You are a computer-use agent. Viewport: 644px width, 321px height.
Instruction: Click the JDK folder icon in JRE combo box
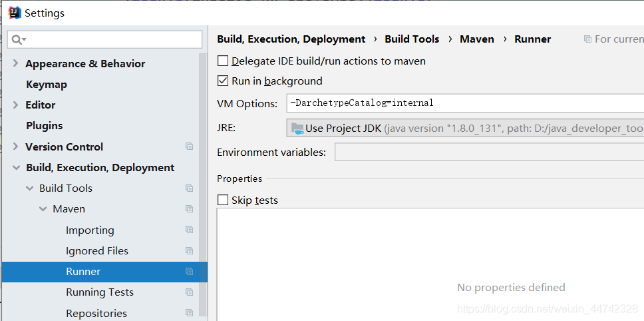click(x=298, y=129)
